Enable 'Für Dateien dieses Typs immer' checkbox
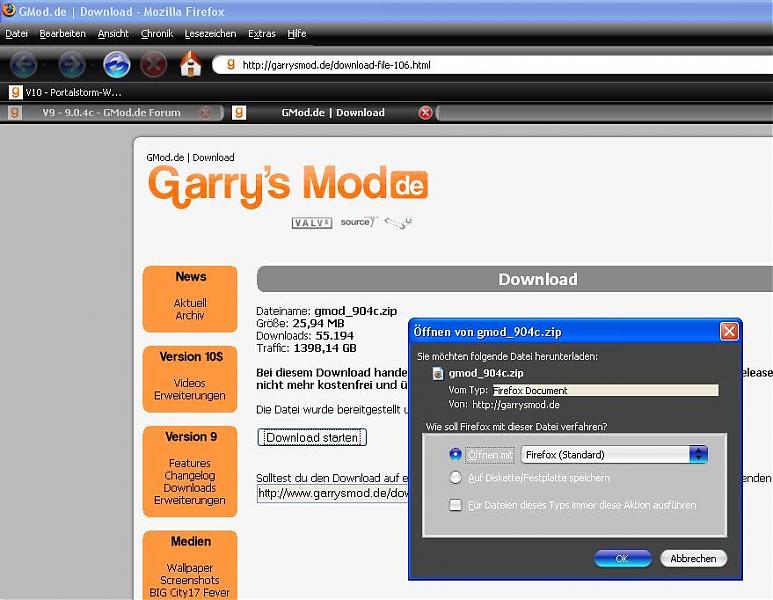This screenshot has width=773, height=600. [456, 505]
